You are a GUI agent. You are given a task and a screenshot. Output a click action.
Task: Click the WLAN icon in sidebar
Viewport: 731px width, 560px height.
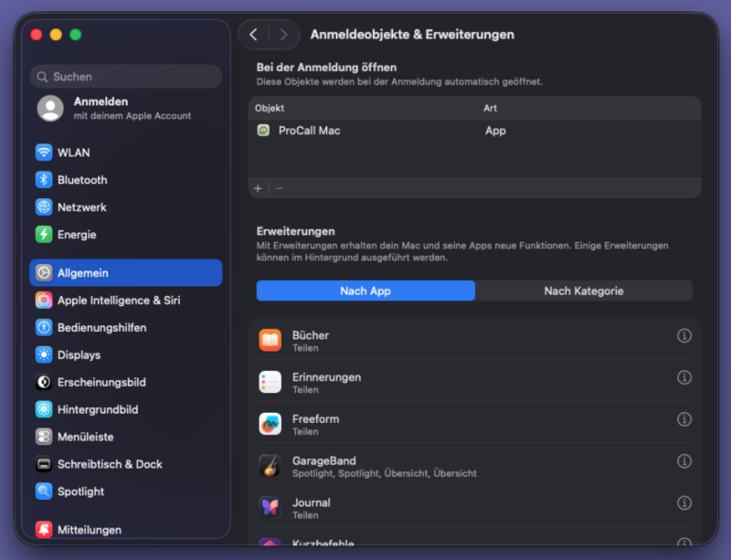pos(44,153)
